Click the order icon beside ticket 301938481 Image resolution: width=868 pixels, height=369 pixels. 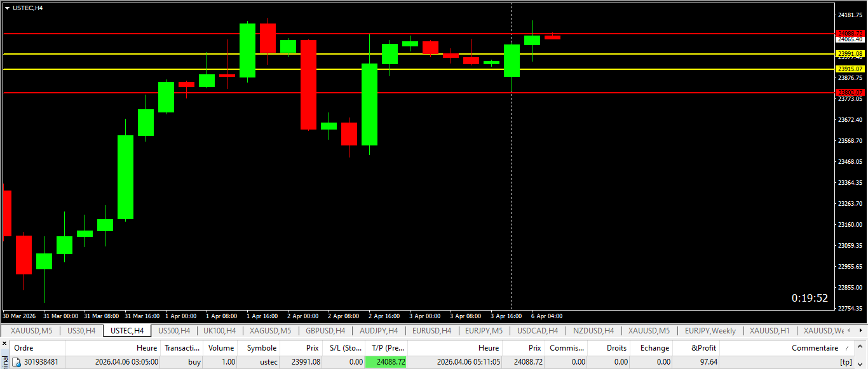18,362
